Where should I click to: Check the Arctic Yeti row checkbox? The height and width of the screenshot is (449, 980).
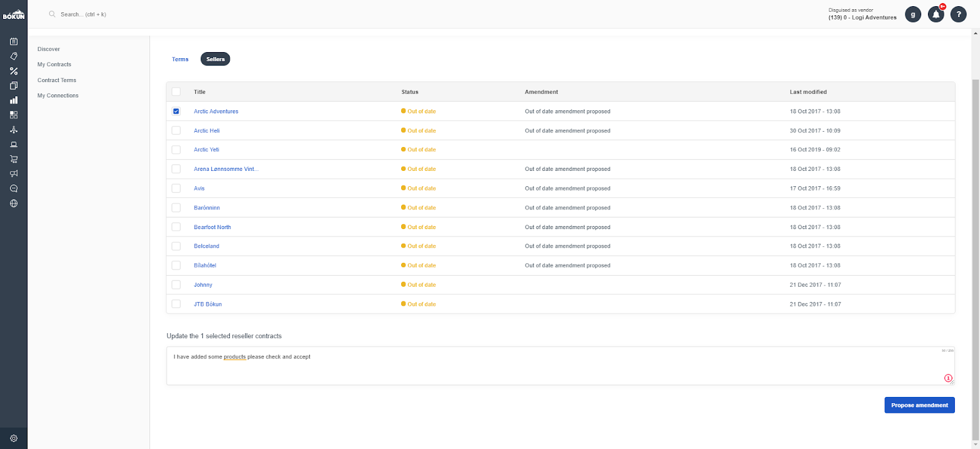coord(176,150)
